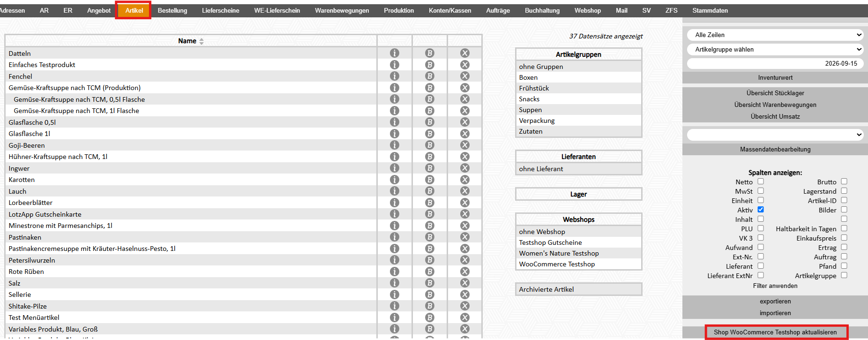
Task: Enable the Lieferant ExtNr checkbox
Action: 761,275
